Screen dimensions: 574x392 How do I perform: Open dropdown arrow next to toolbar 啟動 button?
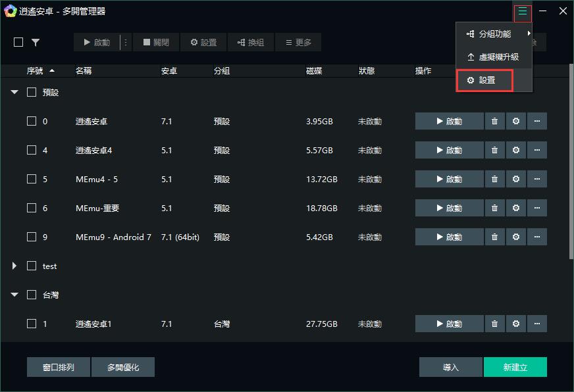point(125,42)
